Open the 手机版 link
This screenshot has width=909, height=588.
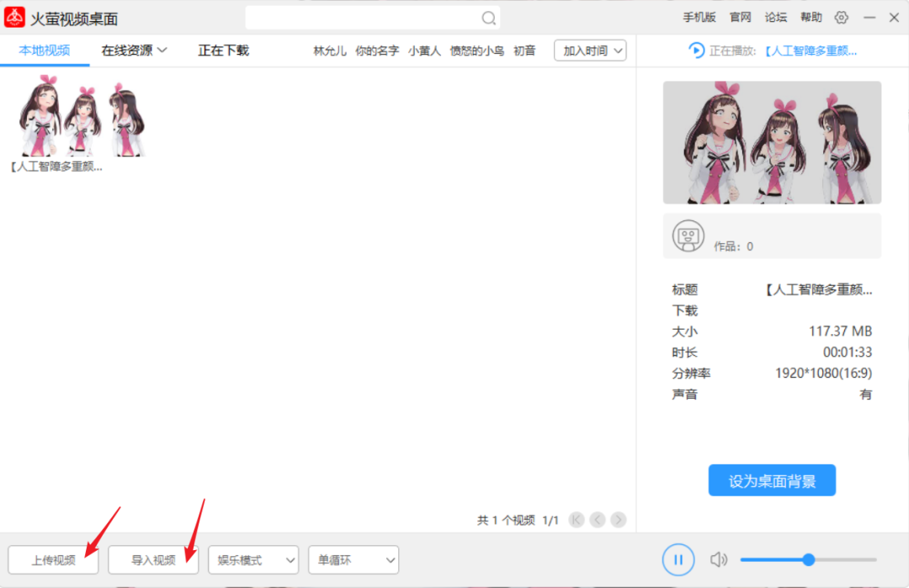pos(699,18)
